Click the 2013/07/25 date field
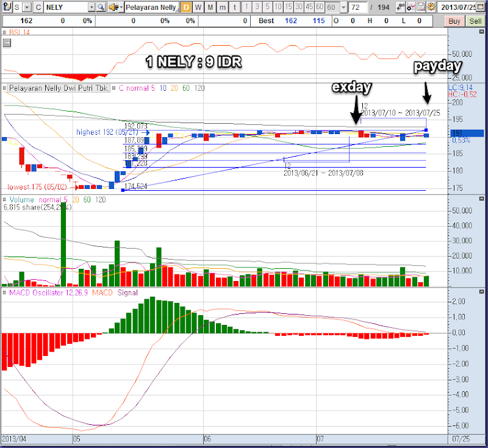The width and height of the screenshot is (488, 448). (457, 7)
